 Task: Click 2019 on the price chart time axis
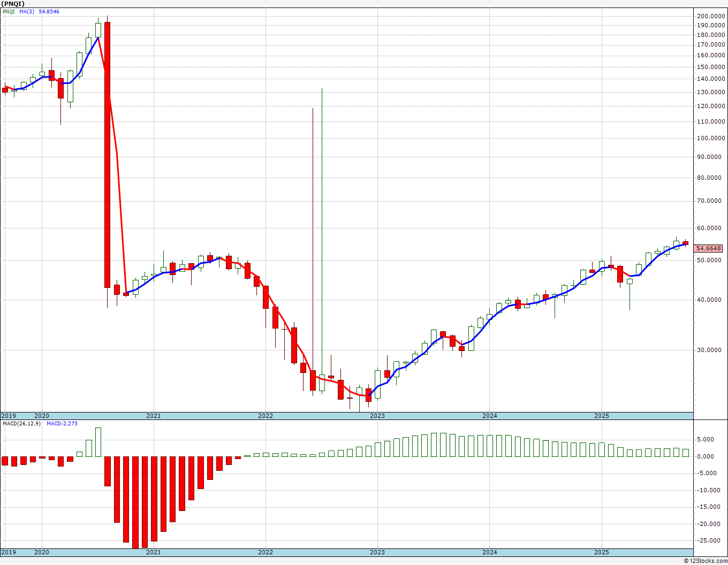click(x=9, y=416)
